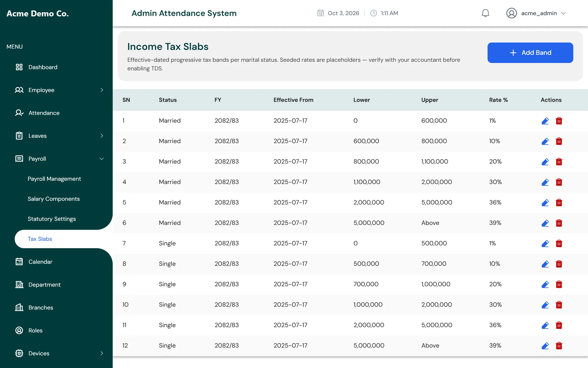The height and width of the screenshot is (368, 588).
Task: Edit the Married 0 to 600,000 band
Action: click(x=545, y=121)
